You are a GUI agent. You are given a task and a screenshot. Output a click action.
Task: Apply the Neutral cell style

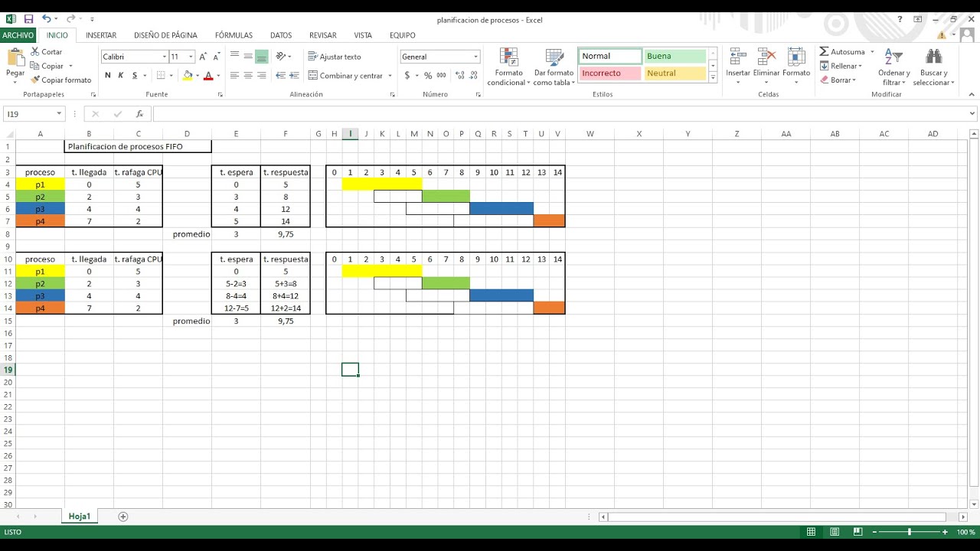coord(675,73)
